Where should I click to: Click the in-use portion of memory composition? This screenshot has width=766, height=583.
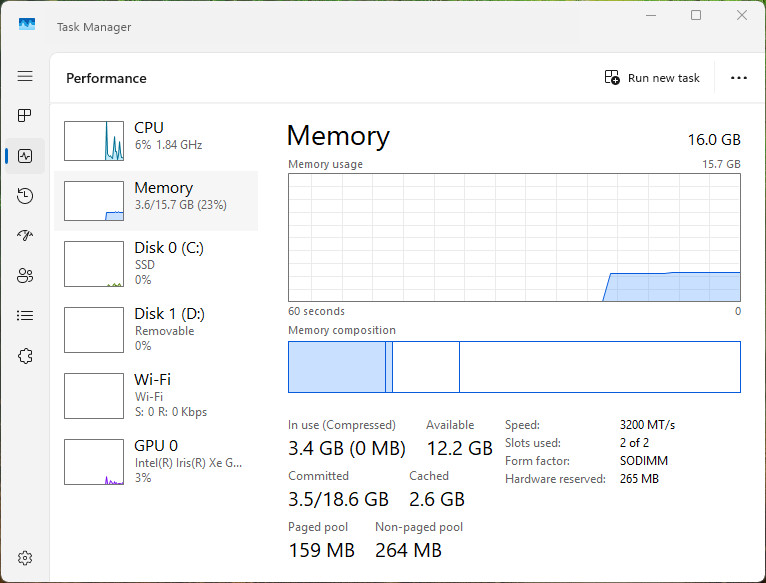pos(337,367)
